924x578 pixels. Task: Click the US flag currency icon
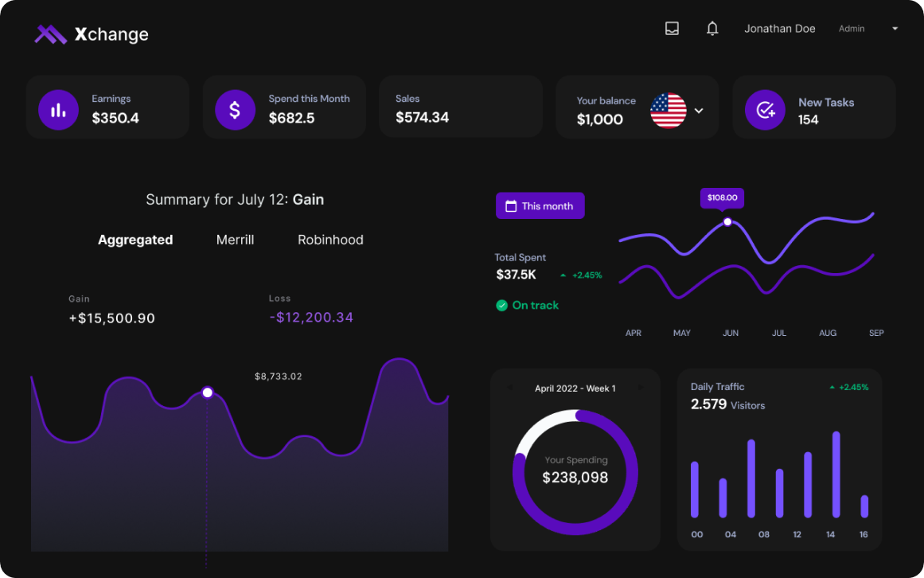pos(669,111)
